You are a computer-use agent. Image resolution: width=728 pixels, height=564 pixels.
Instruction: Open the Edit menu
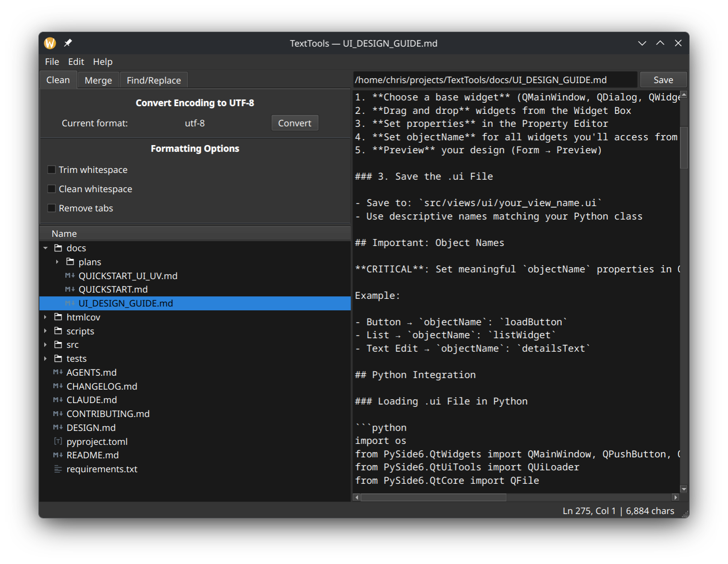pyautogui.click(x=75, y=61)
